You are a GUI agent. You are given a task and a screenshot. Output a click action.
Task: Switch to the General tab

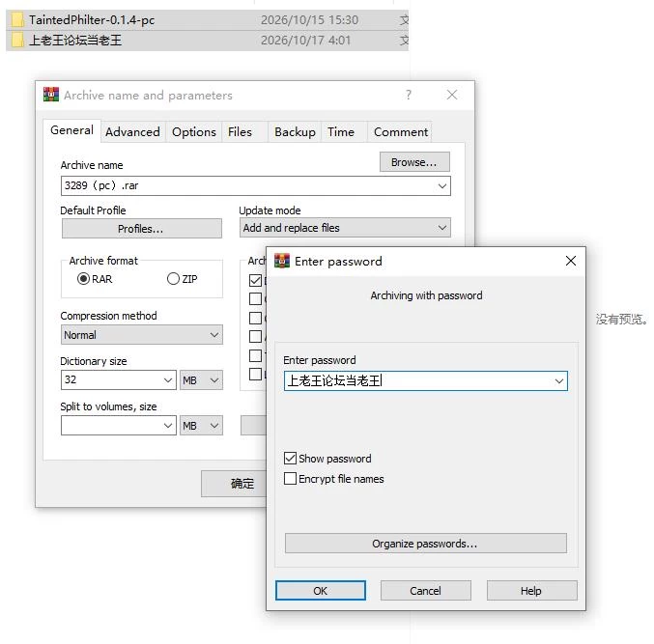[71, 130]
